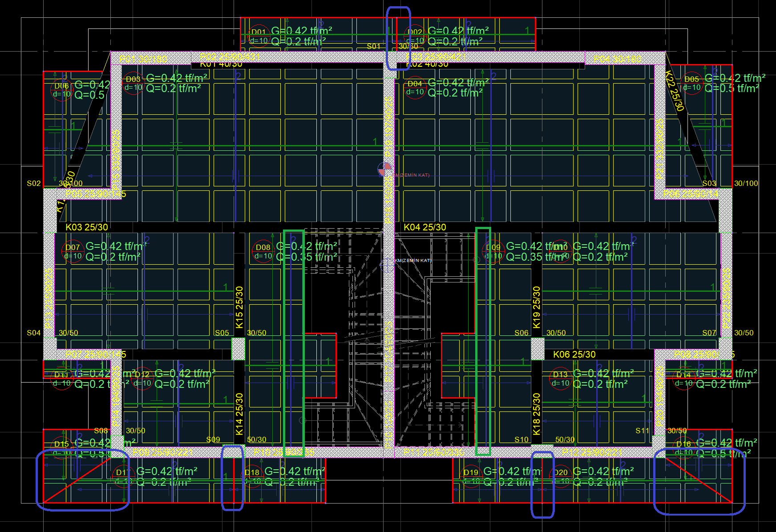Screen dimensions: 776x532
Task: Click the hatched column at S05
Action: [x=238, y=348]
